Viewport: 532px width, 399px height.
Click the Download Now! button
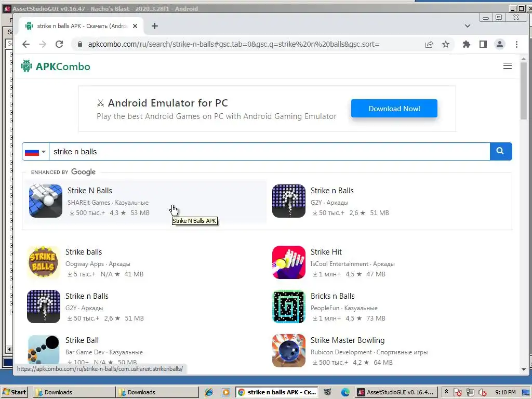(394, 109)
